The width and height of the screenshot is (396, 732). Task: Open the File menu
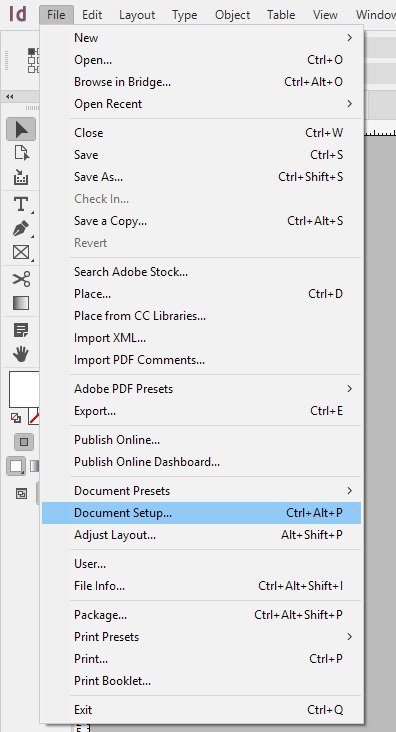[x=56, y=15]
